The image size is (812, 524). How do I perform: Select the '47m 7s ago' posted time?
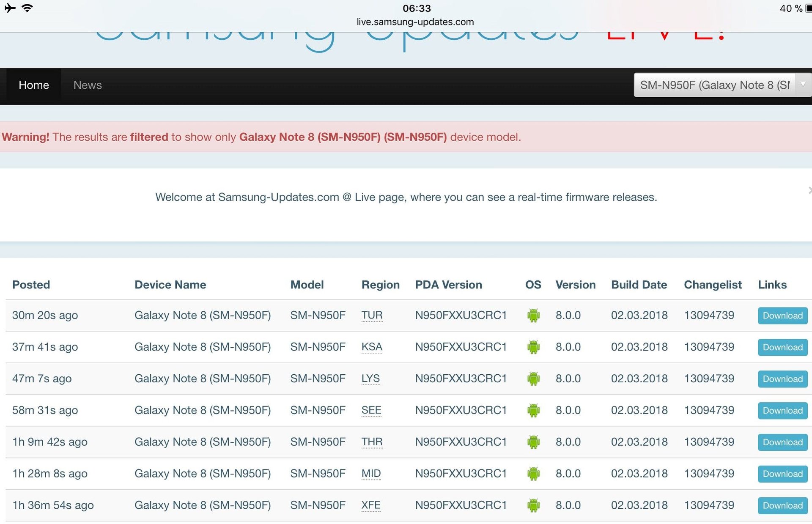coord(42,379)
